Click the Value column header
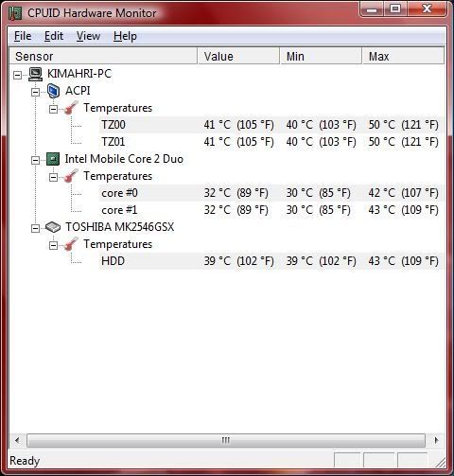 click(238, 56)
